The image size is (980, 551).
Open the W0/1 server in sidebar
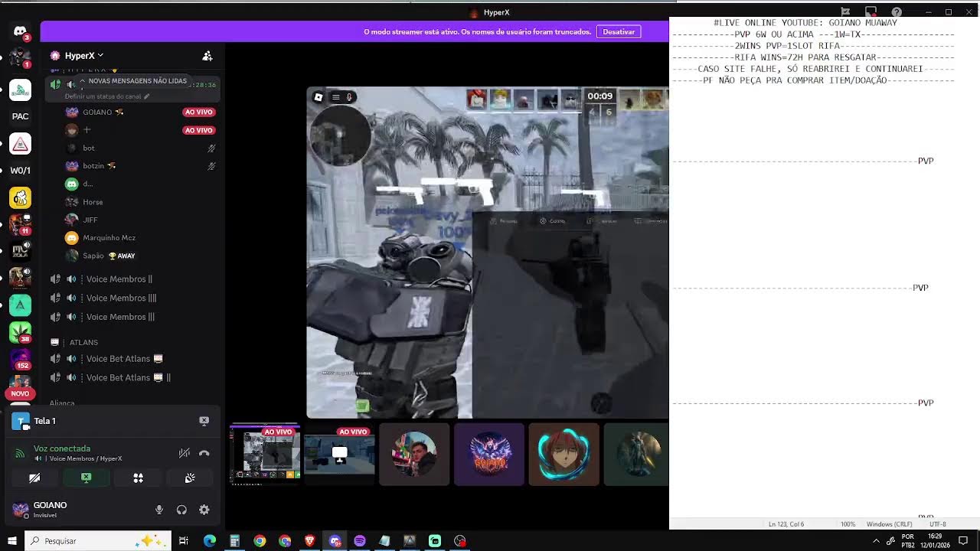[x=20, y=171]
